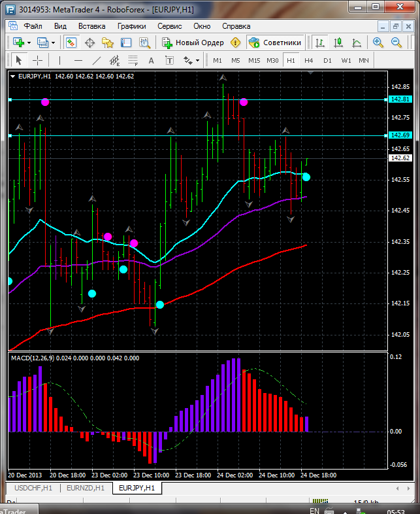The width and height of the screenshot is (420, 514).
Task: Zoom in on the chart
Action: coord(378,43)
